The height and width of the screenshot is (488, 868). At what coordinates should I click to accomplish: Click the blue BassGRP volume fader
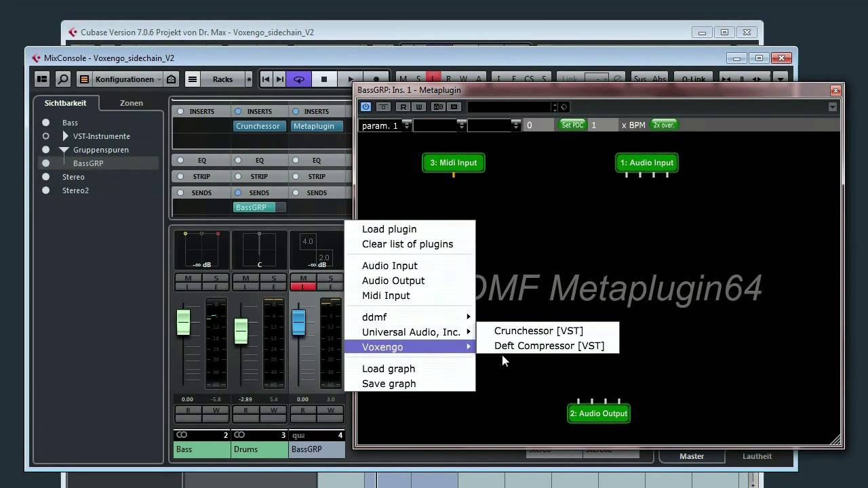click(x=298, y=323)
